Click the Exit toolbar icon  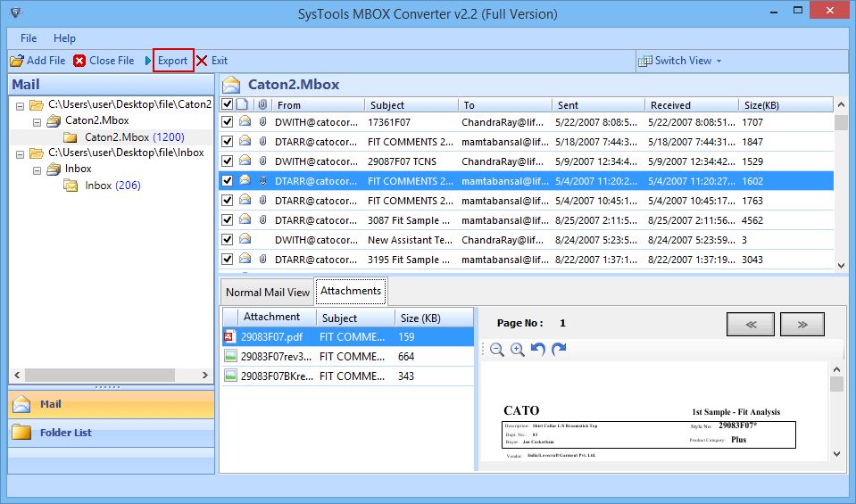(202, 61)
